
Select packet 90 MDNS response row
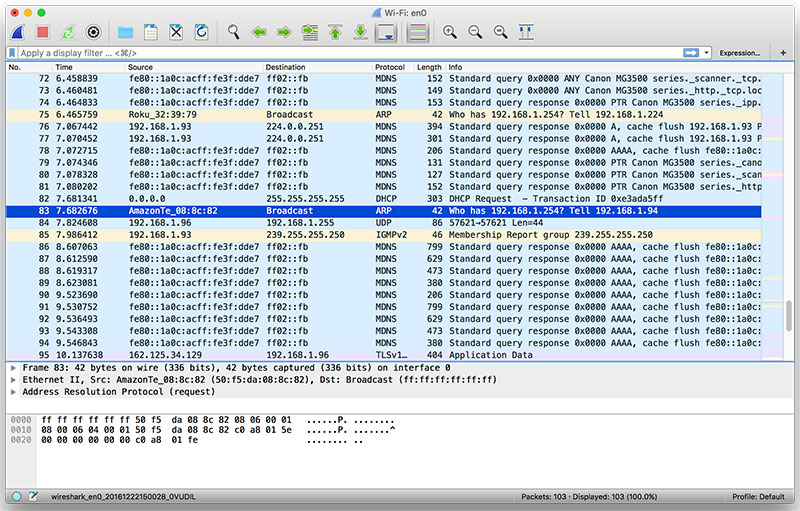click(384, 295)
